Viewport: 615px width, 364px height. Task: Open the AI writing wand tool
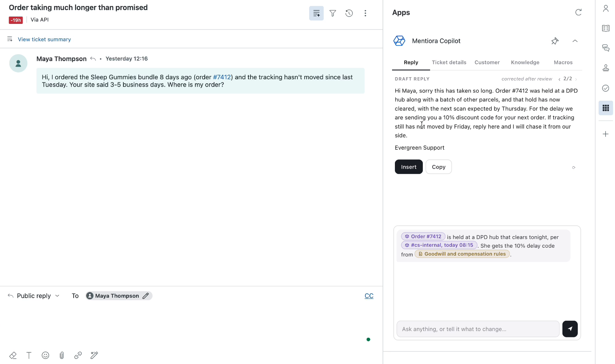coord(94,355)
